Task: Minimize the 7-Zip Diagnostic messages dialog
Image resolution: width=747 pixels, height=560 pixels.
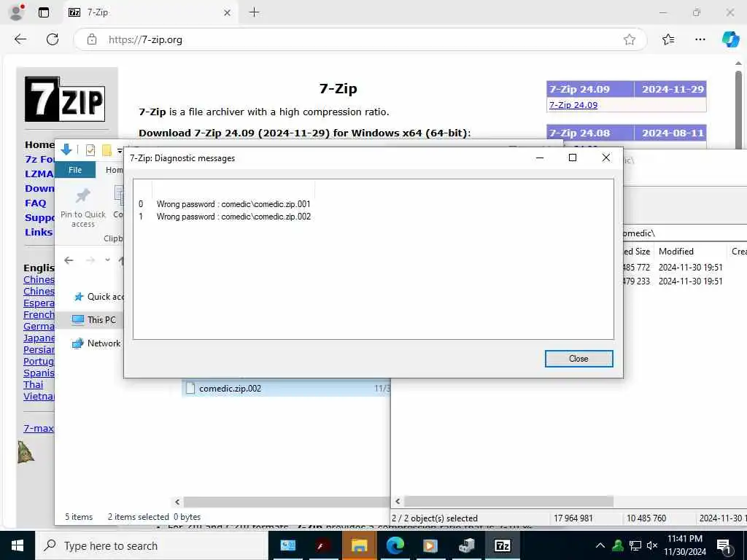Action: point(540,157)
